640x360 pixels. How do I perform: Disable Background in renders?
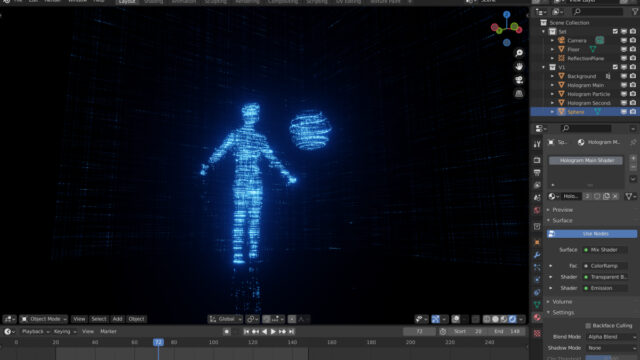(x=633, y=76)
